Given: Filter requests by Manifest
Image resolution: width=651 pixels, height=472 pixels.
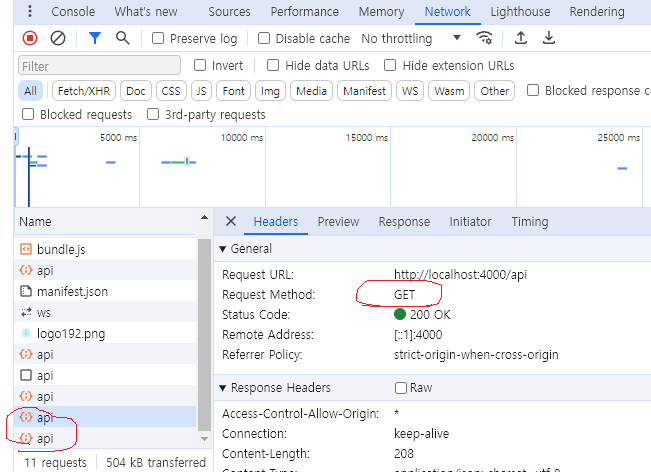Looking at the screenshot, I should point(364,90).
